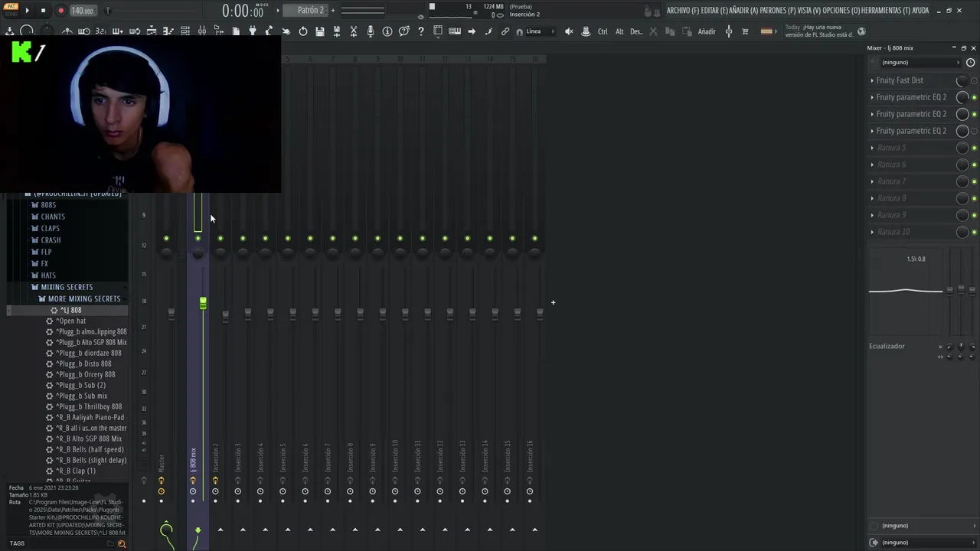The image size is (980, 551).
Task: Click the latency clock icon in mixer
Action: click(x=970, y=63)
